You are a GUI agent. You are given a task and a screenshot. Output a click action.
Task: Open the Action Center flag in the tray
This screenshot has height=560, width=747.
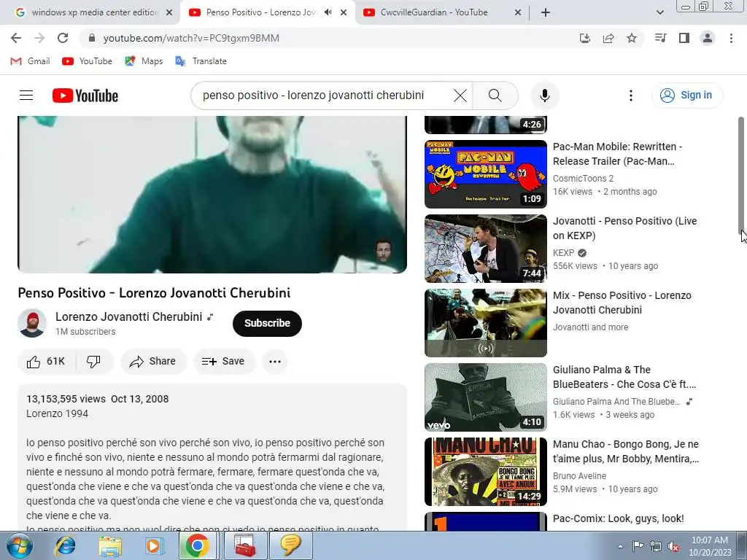pos(638,546)
